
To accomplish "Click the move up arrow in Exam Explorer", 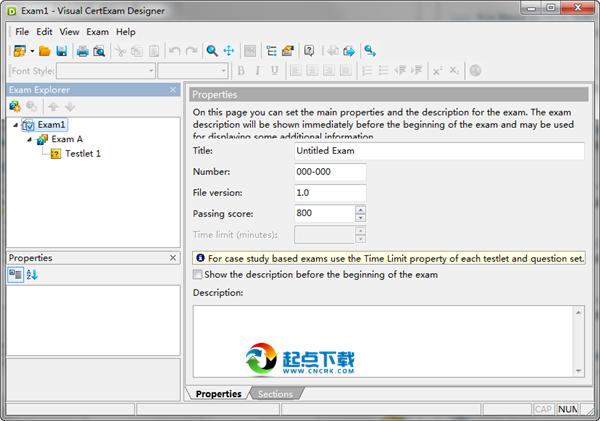I will 53,106.
